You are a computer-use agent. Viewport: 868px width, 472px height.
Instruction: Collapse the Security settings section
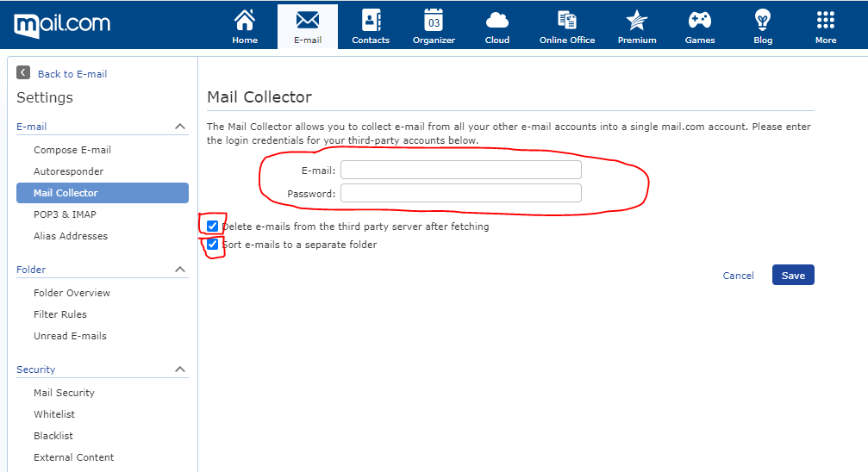pos(180,370)
